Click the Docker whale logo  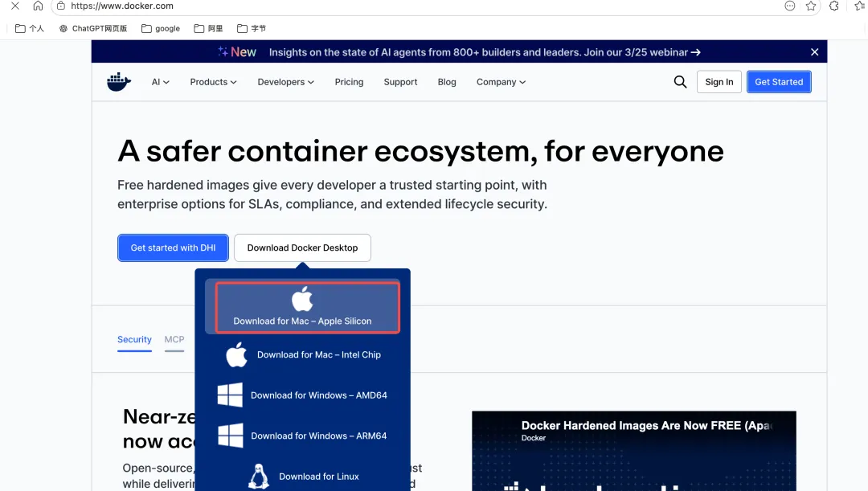tap(118, 82)
